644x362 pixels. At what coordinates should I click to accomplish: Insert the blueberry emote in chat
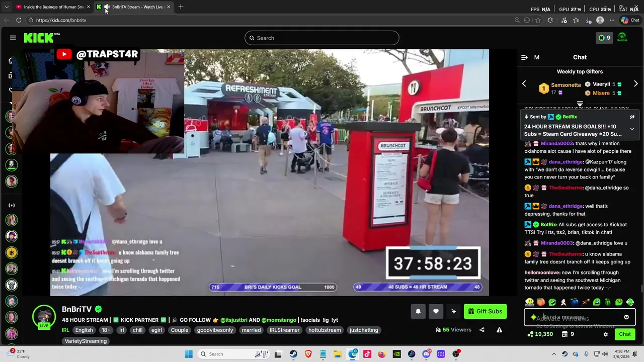(574, 302)
